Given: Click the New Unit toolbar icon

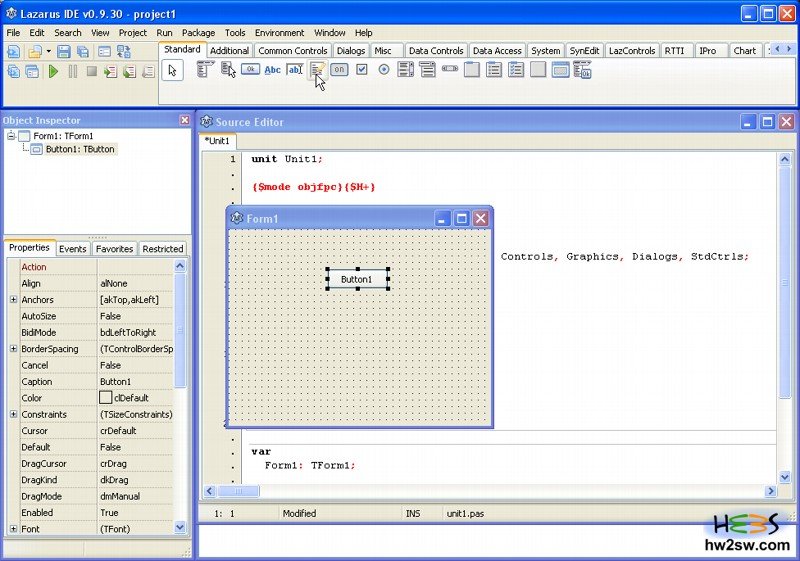Looking at the screenshot, I should pos(14,52).
